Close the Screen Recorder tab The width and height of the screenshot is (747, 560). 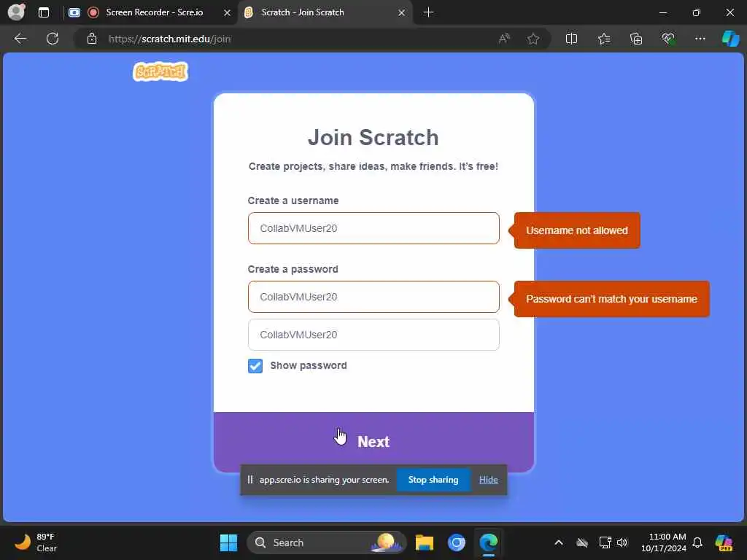pos(228,13)
